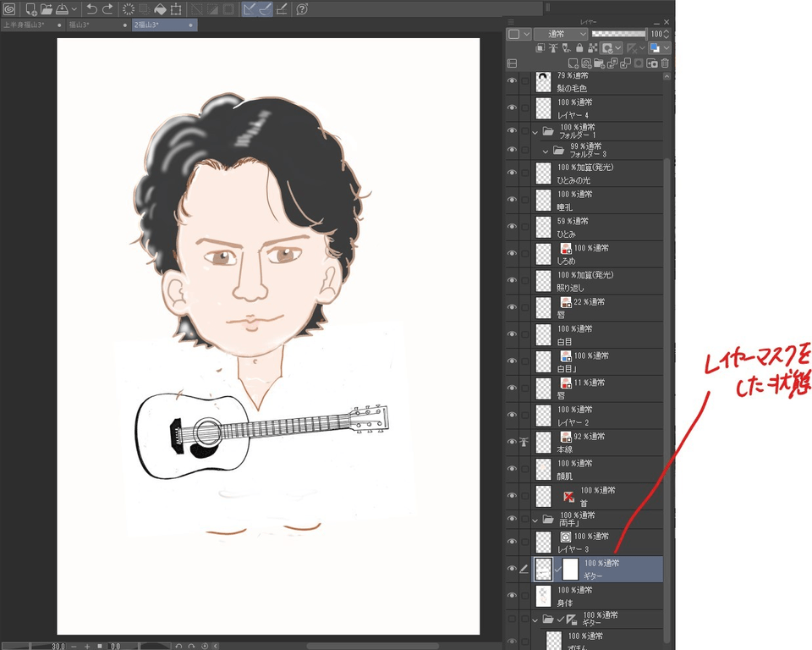Create a new canvas from toolbar
Screen dimensions: 812x650
pos(31,8)
